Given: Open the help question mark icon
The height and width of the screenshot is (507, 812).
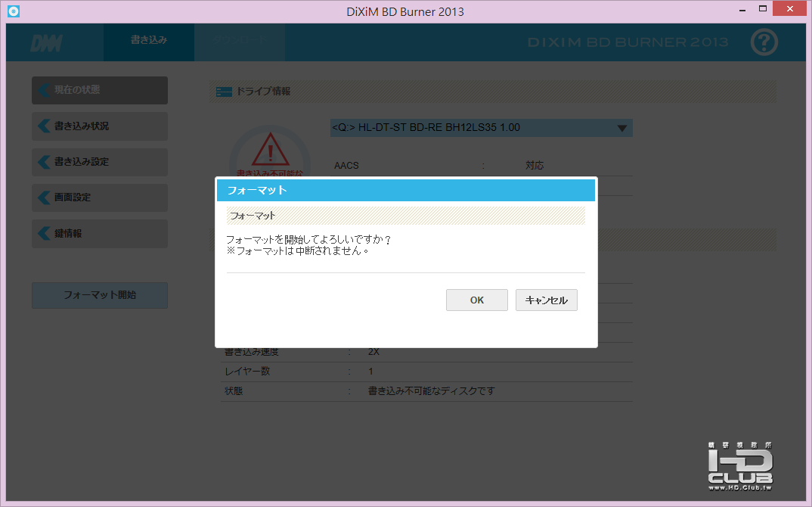Looking at the screenshot, I should (764, 42).
